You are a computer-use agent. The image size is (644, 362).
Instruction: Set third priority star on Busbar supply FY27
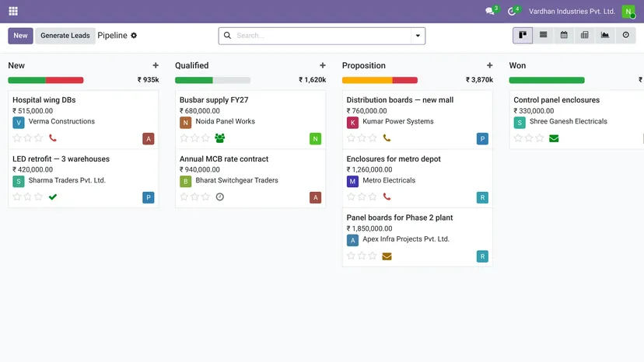[205, 138]
